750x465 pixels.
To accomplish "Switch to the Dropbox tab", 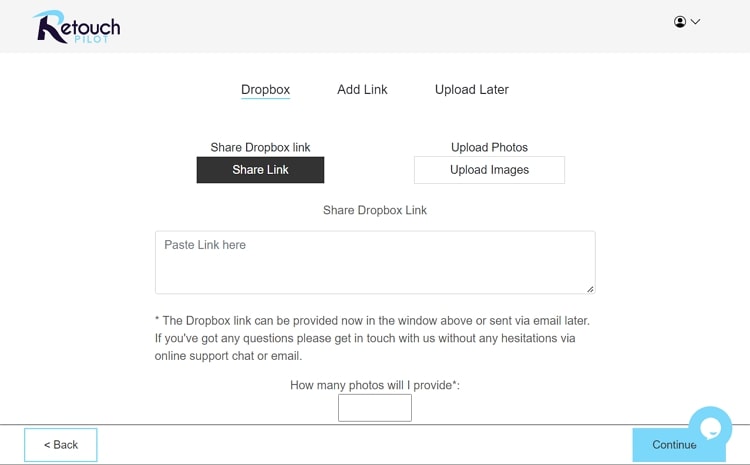I will [265, 89].
